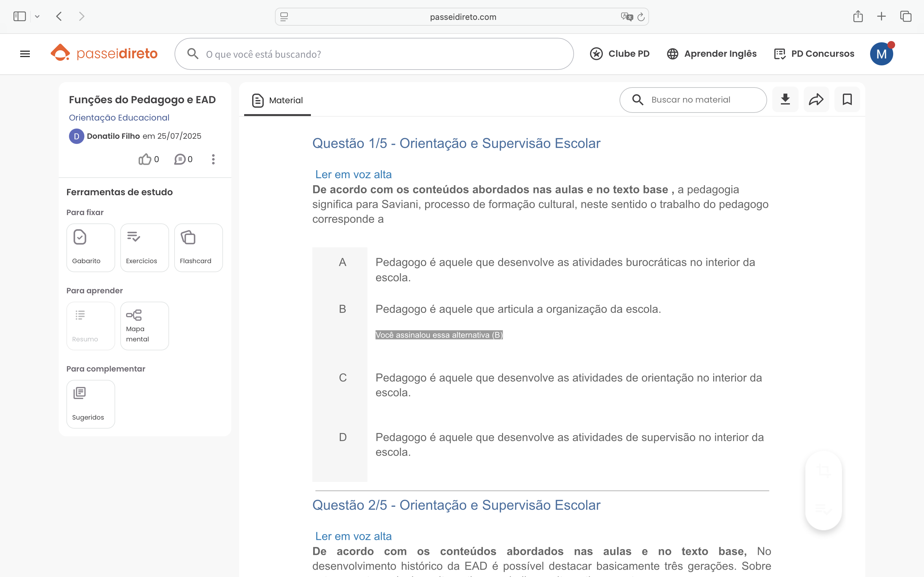This screenshot has height=577, width=924.
Task: Click Ler em voz alta for Questão 1
Action: point(353,174)
